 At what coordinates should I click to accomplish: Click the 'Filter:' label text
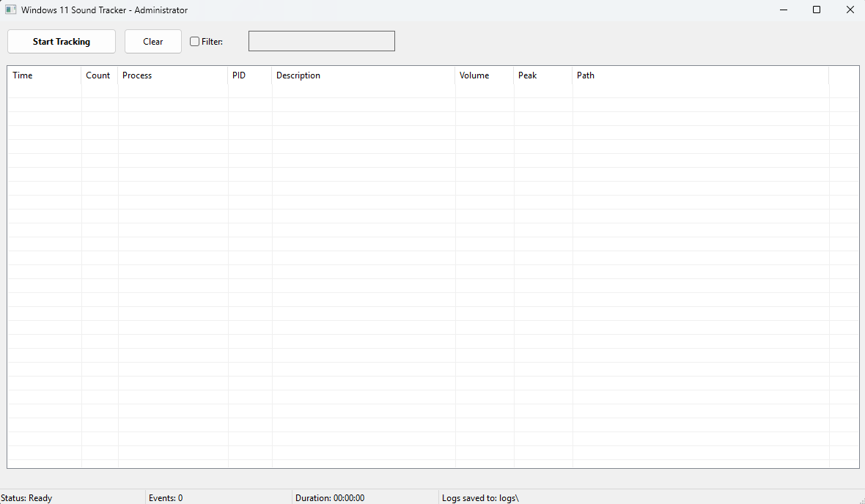coord(212,41)
